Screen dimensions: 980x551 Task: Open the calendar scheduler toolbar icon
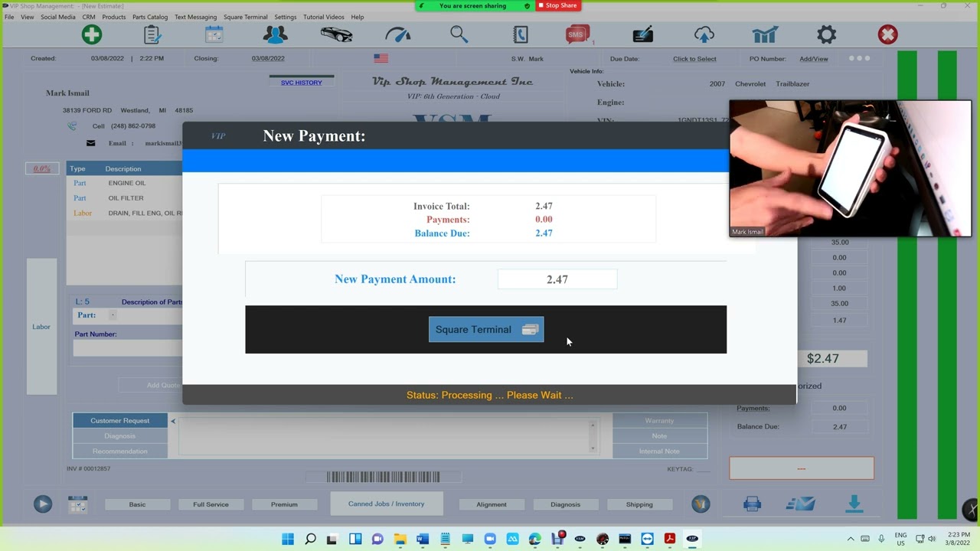[x=214, y=34]
